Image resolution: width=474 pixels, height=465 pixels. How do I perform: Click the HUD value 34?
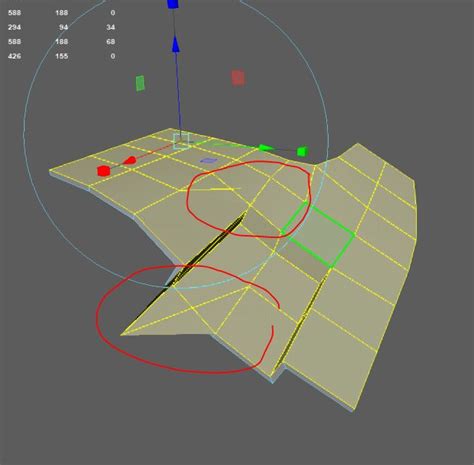pyautogui.click(x=111, y=27)
